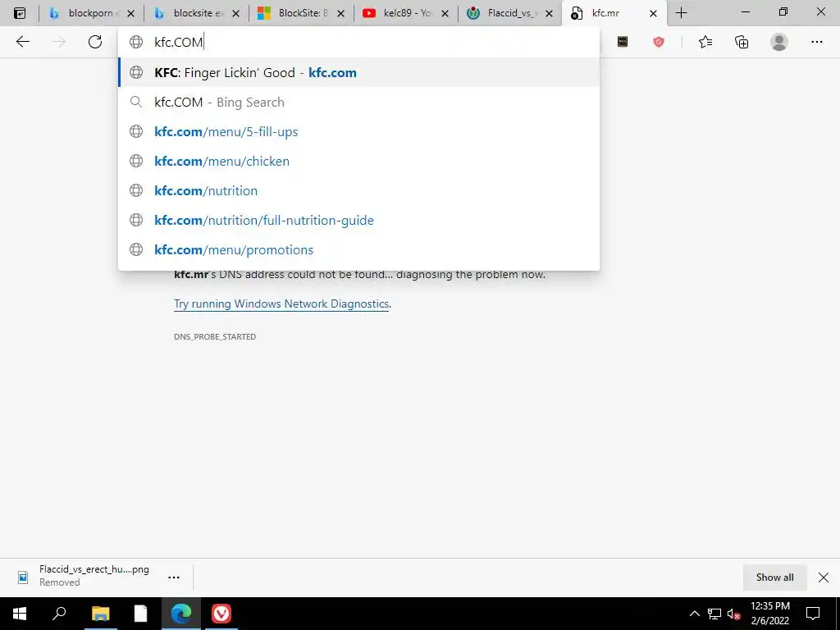840x630 pixels.
Task: Choose kfc.com/nutrition suggestion
Action: pyautogui.click(x=359, y=190)
